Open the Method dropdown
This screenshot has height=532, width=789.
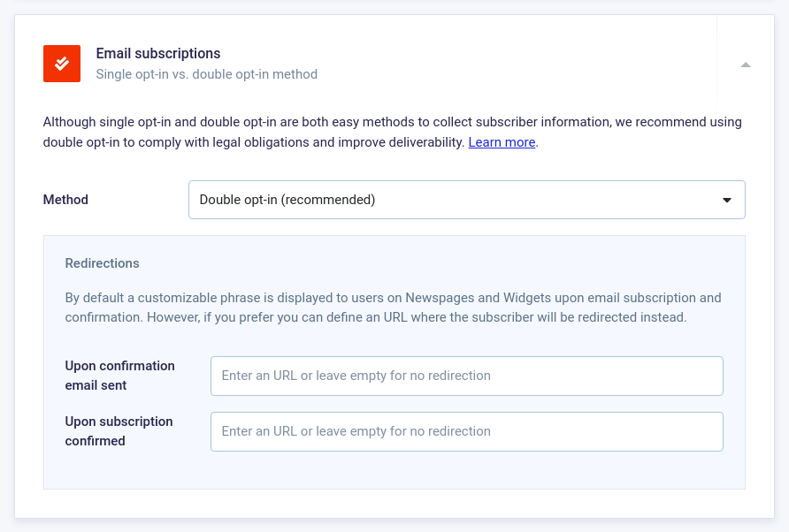[x=466, y=200]
